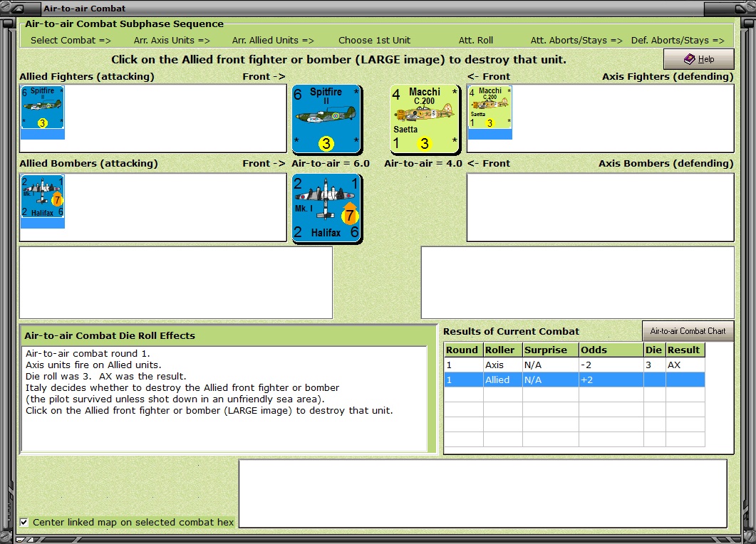Click the Result column header
Image resolution: width=756 pixels, height=544 pixels.
click(685, 350)
